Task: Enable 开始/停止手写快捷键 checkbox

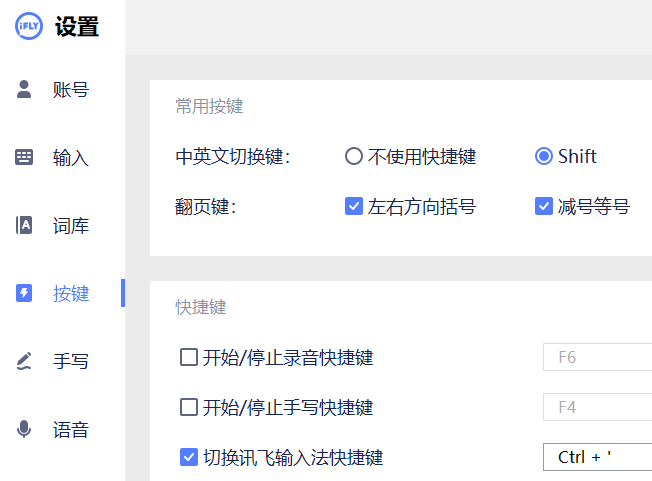Action: [x=188, y=407]
